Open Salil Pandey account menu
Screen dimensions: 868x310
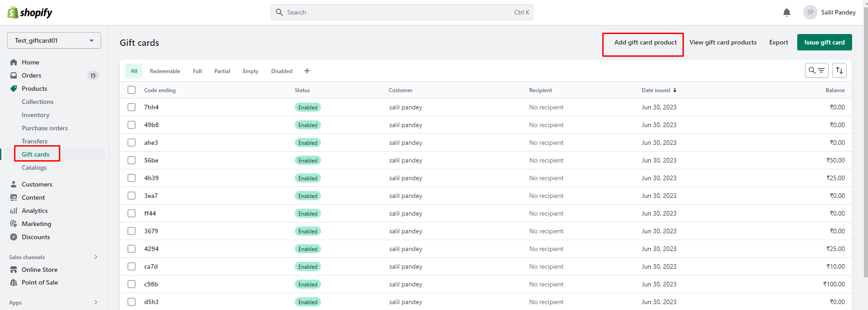829,12
